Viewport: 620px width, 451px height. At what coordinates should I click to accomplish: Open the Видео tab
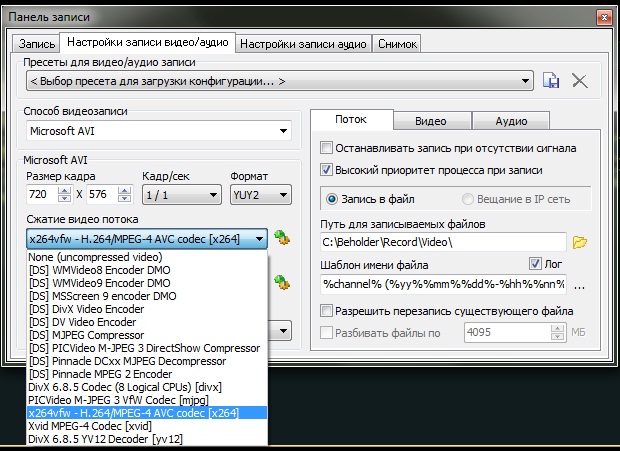430,120
